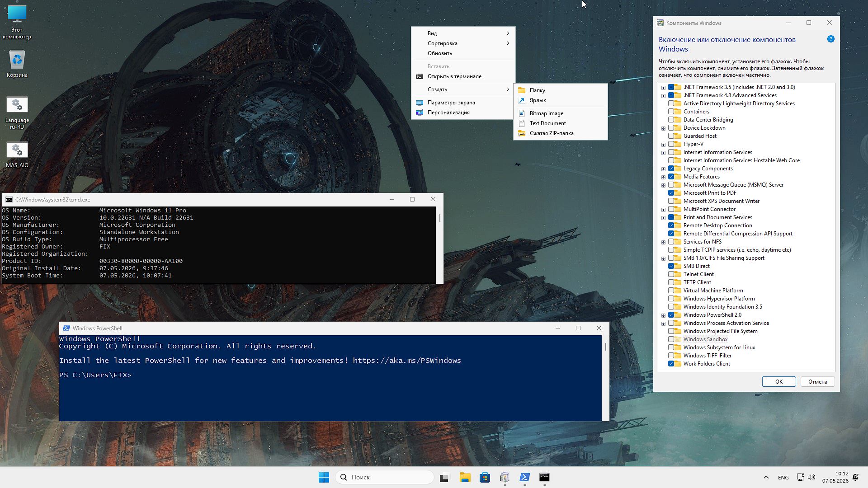Uncheck SMB Direct checkbox
Viewport: 868px width, 488px height.
[671, 266]
